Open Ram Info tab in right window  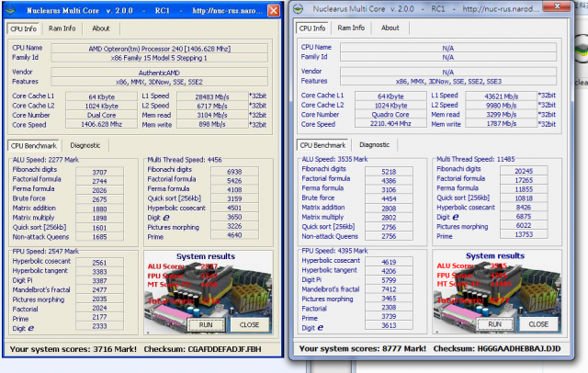[x=351, y=28]
